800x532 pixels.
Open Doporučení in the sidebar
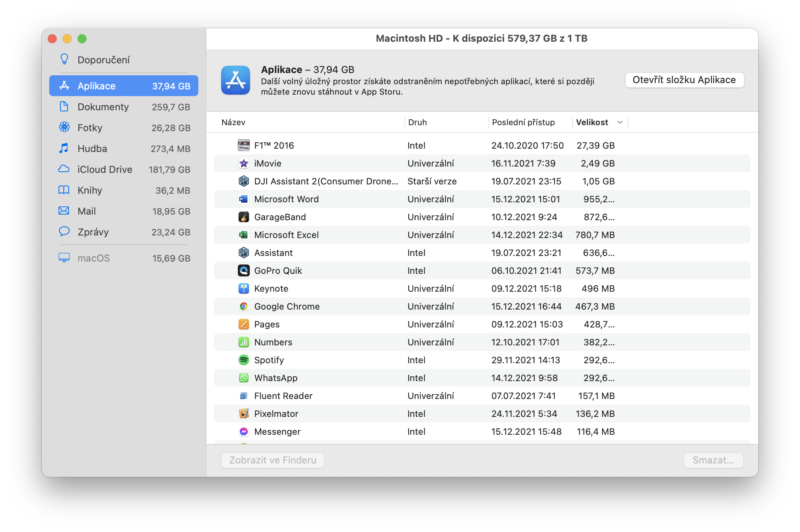click(104, 60)
